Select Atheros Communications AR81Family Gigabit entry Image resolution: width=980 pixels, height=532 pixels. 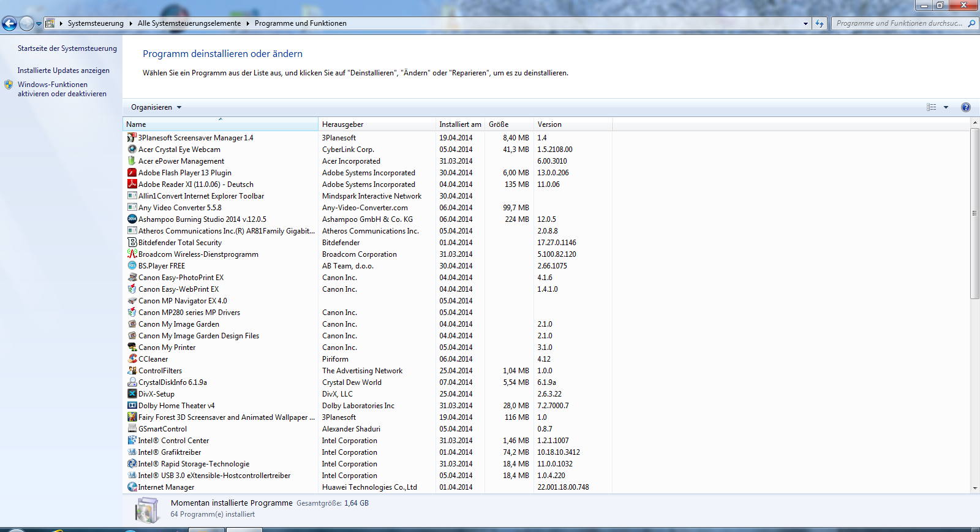pyautogui.click(x=367, y=231)
